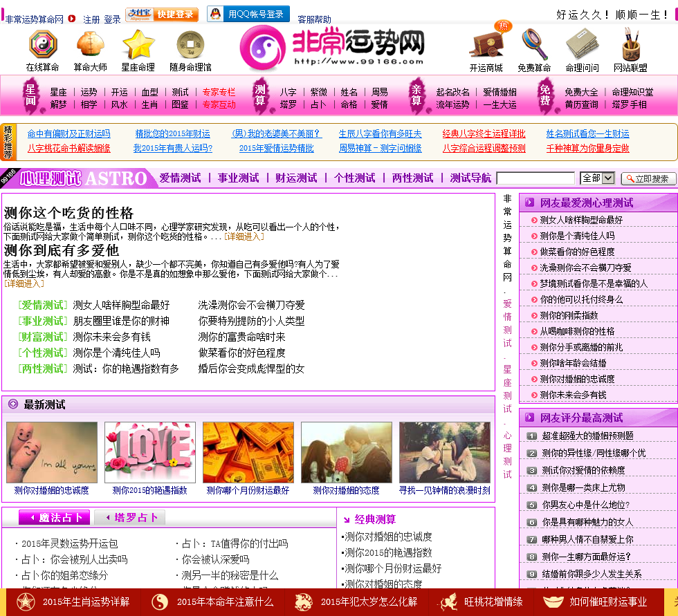Image resolution: width=678 pixels, height=616 pixels.
Task: Click the 非常运势网 yin-yang logo
Action: 263,48
